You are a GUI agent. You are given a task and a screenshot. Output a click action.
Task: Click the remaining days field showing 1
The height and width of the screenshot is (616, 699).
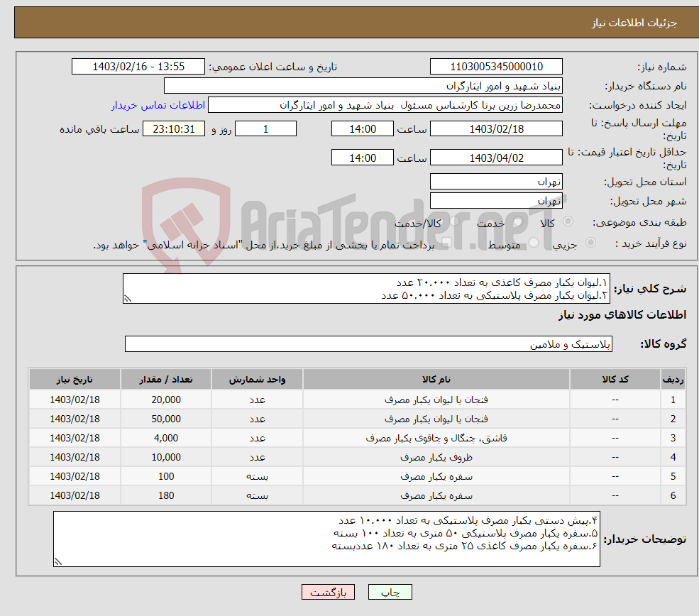265,129
